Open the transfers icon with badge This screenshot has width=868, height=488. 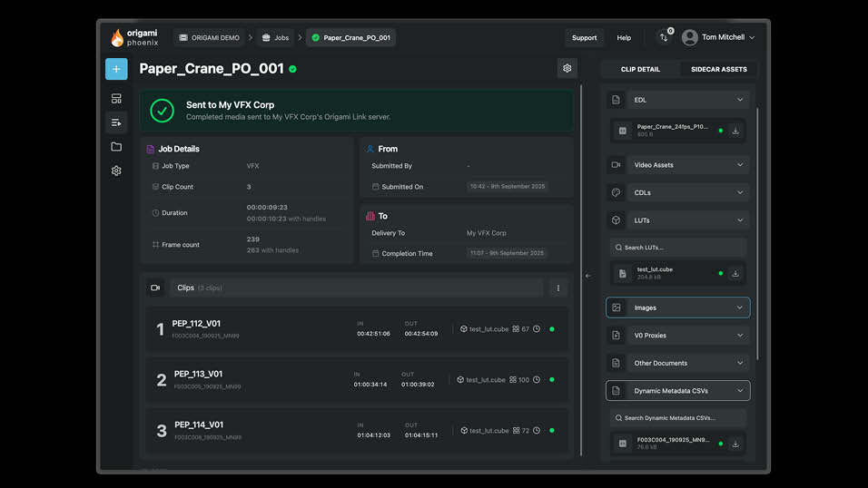pyautogui.click(x=664, y=37)
